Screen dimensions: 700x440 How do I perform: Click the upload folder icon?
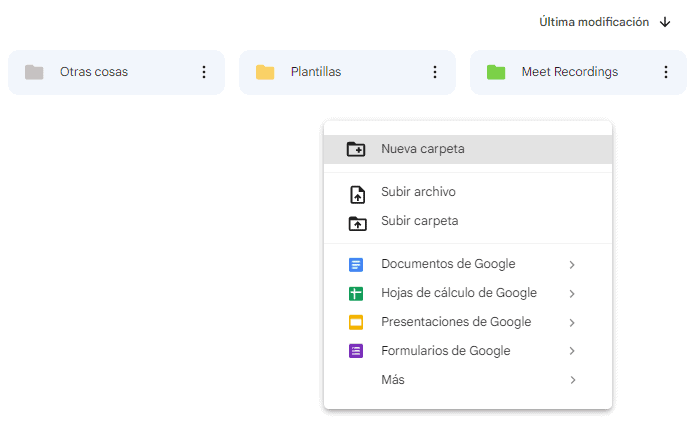click(x=357, y=223)
